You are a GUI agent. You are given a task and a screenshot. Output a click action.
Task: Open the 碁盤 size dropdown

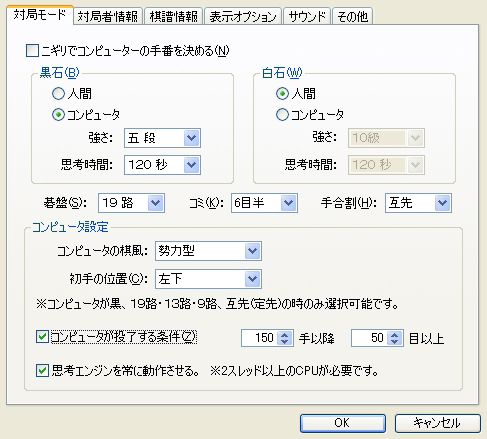[x=131, y=203]
